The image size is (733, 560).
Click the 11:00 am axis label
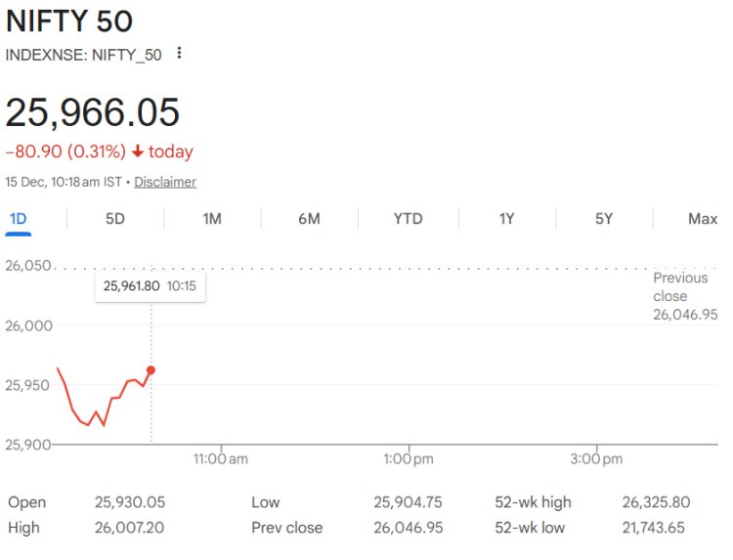click(221, 458)
